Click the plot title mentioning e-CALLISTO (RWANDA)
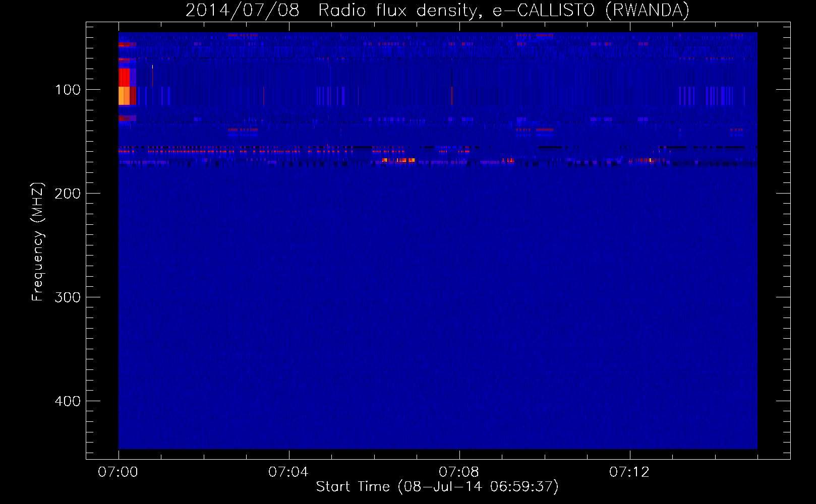The height and width of the screenshot is (504, 816). [x=437, y=10]
